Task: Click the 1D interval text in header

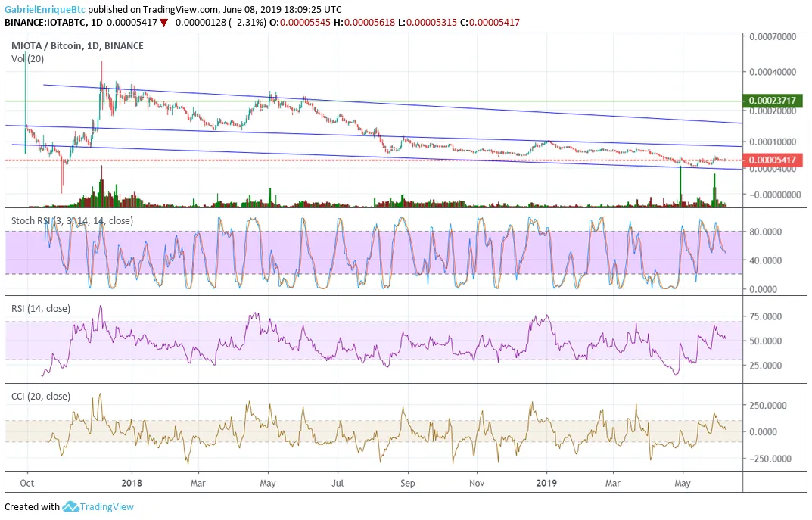Action: pyautogui.click(x=96, y=22)
